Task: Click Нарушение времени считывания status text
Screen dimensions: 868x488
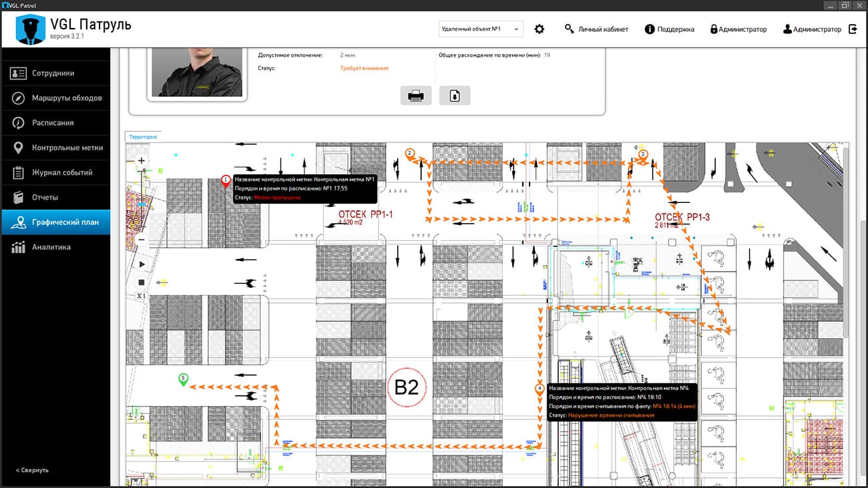Action: [611, 415]
